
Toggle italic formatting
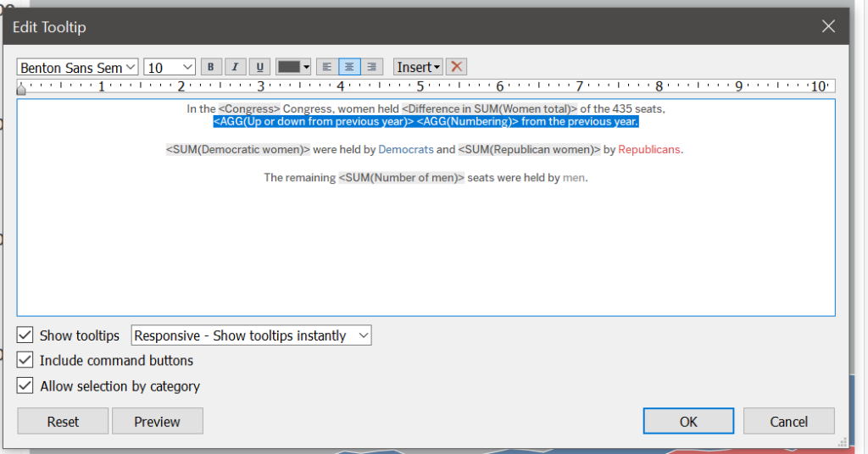pos(235,67)
